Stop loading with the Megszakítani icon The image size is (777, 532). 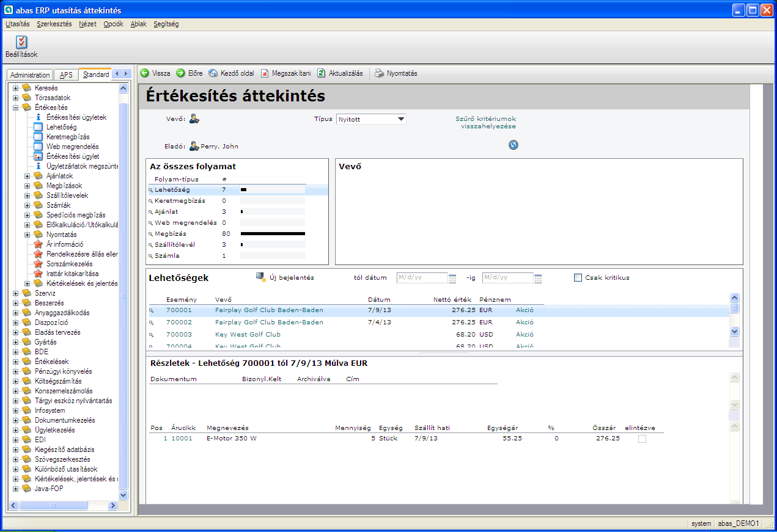pyautogui.click(x=265, y=73)
